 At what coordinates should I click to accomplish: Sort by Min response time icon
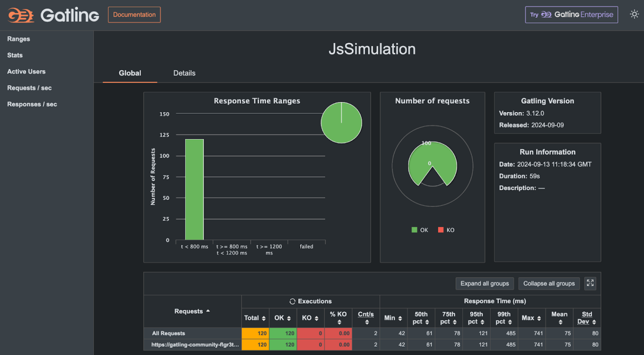pyautogui.click(x=400, y=318)
